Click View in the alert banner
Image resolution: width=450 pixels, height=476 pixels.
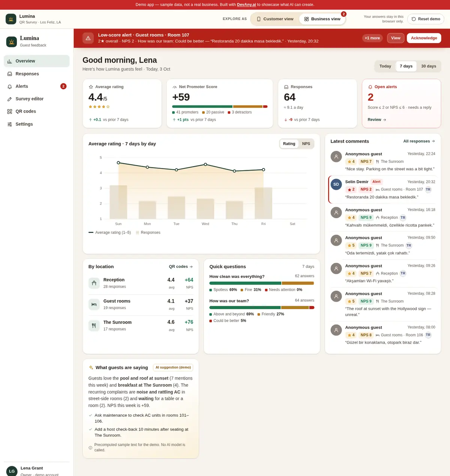pos(396,38)
